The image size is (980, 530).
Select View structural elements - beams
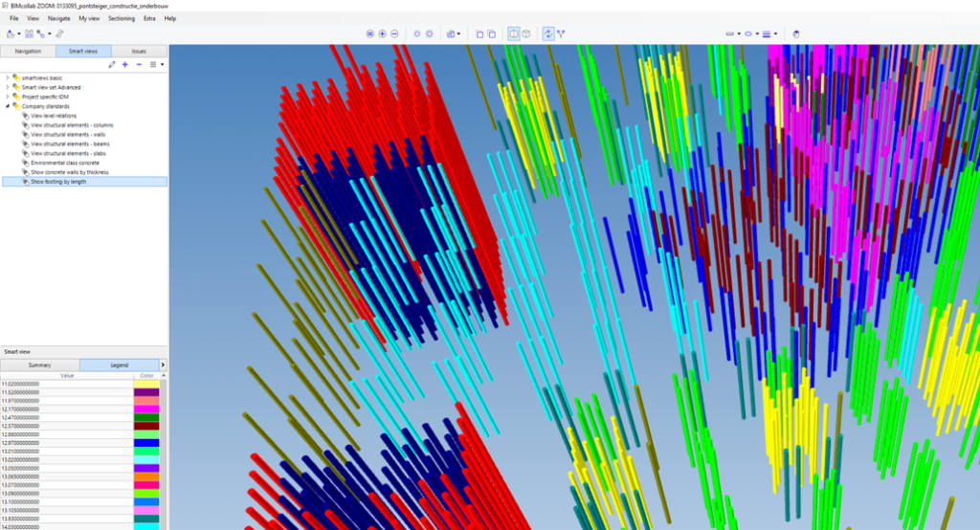pyautogui.click(x=70, y=144)
